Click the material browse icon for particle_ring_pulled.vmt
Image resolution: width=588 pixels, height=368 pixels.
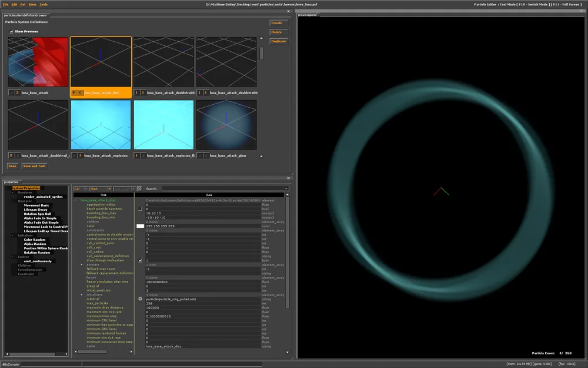(140, 299)
